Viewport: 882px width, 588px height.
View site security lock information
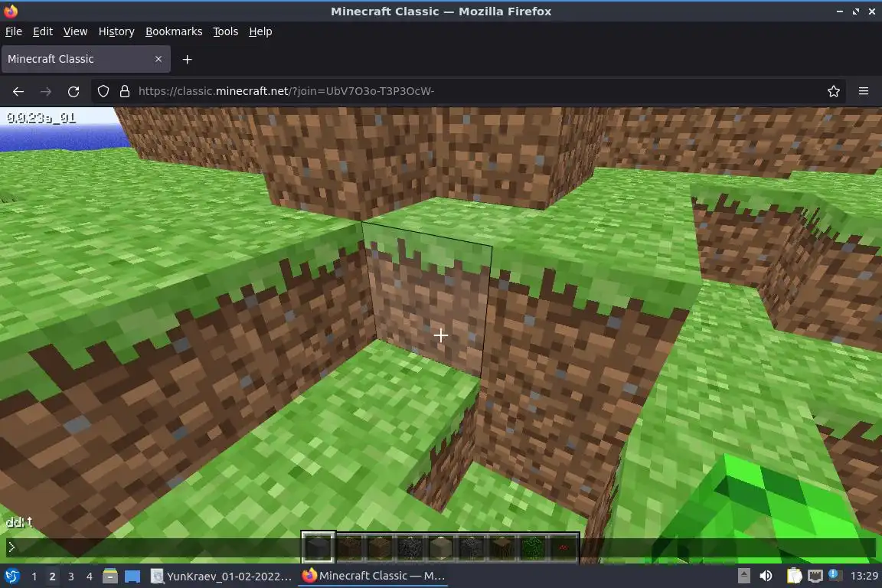[x=125, y=91]
